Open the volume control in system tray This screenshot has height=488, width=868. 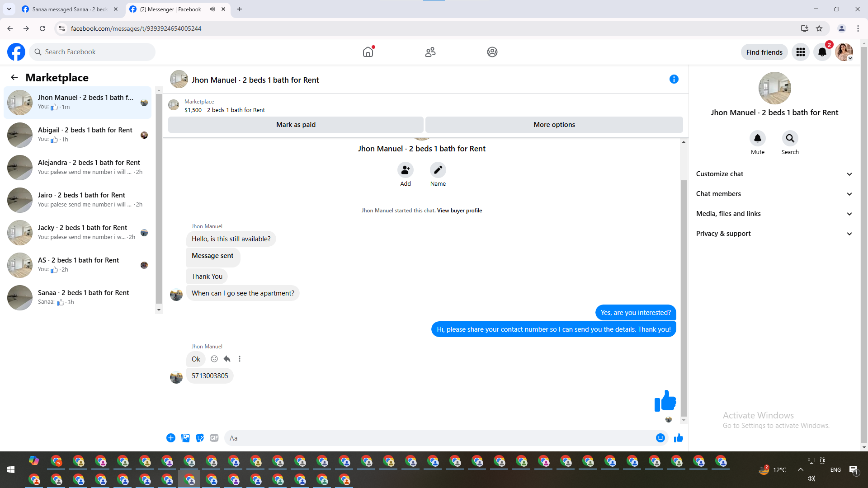[811, 479]
